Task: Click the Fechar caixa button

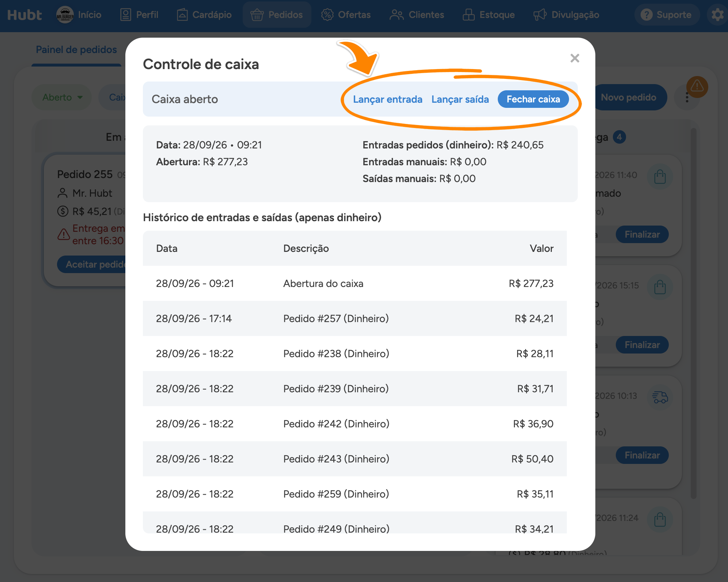Action: [533, 99]
